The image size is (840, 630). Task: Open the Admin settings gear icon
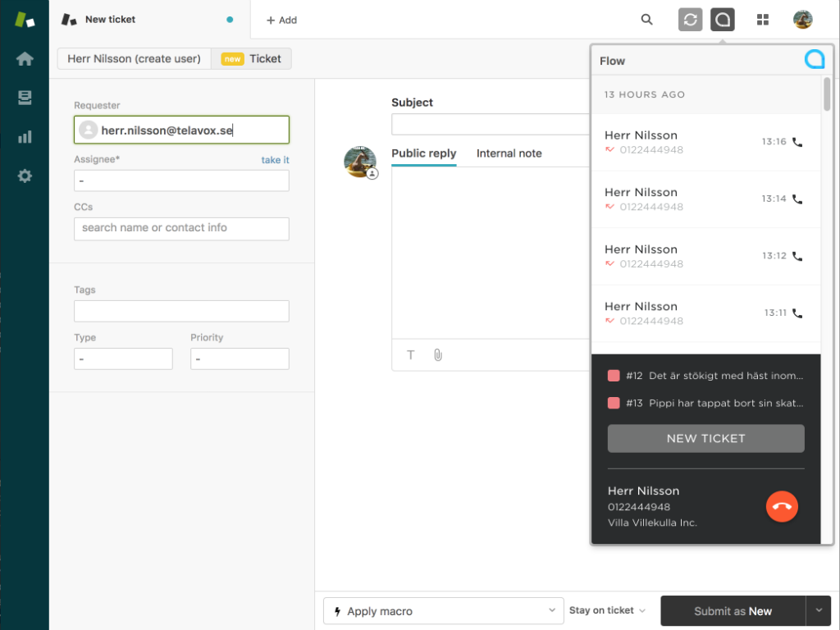(x=25, y=176)
